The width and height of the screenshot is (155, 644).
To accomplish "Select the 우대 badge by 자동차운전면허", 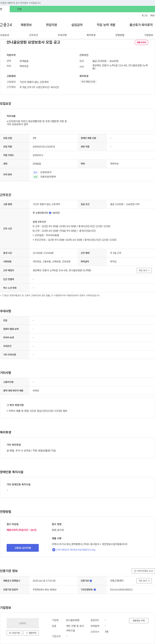I will [x=35, y=177].
